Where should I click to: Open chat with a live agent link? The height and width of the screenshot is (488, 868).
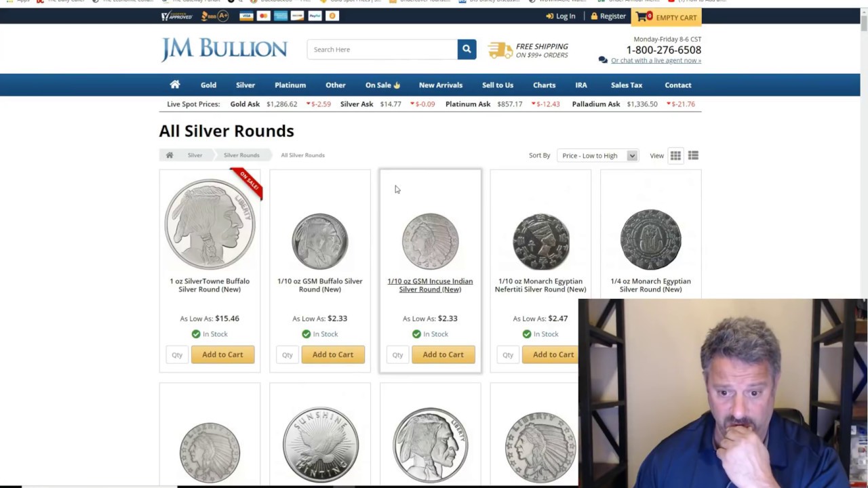click(656, 60)
